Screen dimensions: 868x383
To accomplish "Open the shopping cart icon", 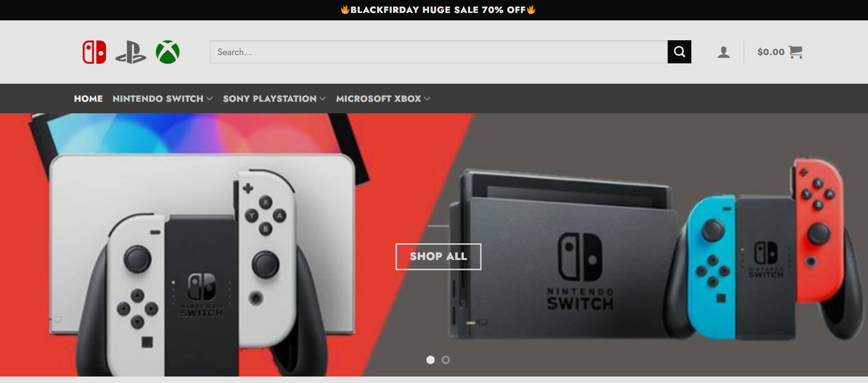I will 795,52.
